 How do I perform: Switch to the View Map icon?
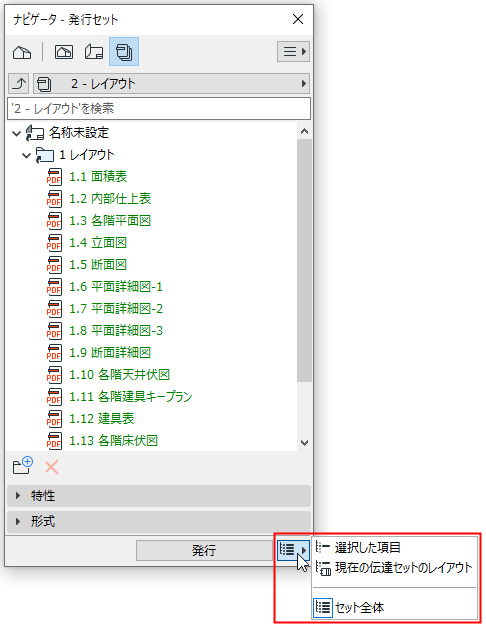[x=64, y=52]
